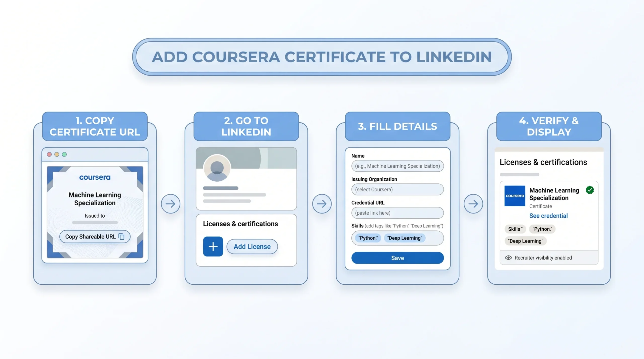Open the Issuing Organization select field
This screenshot has width=644, height=359.
click(397, 189)
